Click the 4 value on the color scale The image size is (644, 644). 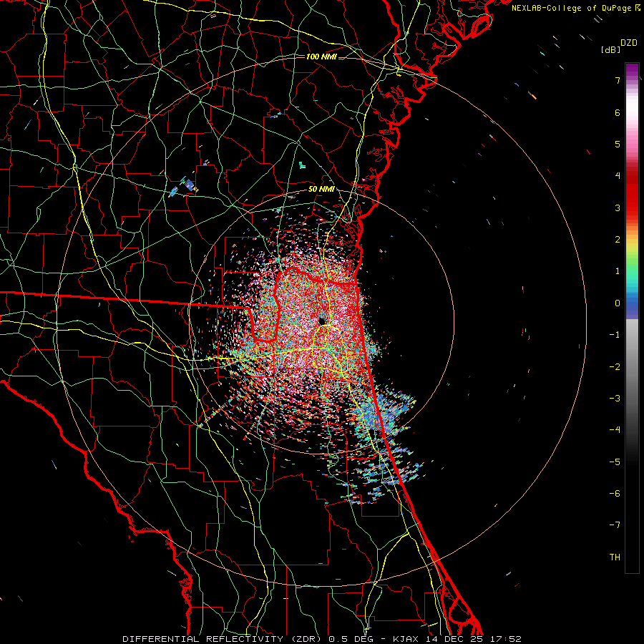[618, 176]
